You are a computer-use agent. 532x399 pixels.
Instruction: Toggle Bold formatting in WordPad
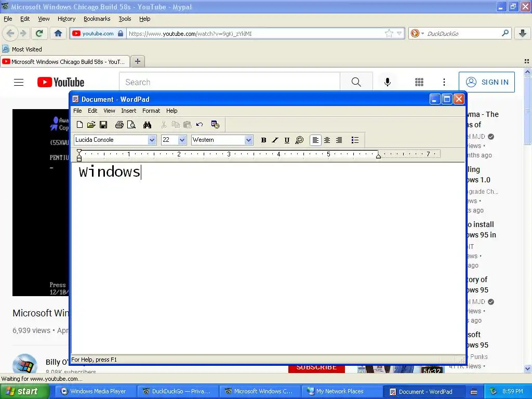tap(263, 140)
